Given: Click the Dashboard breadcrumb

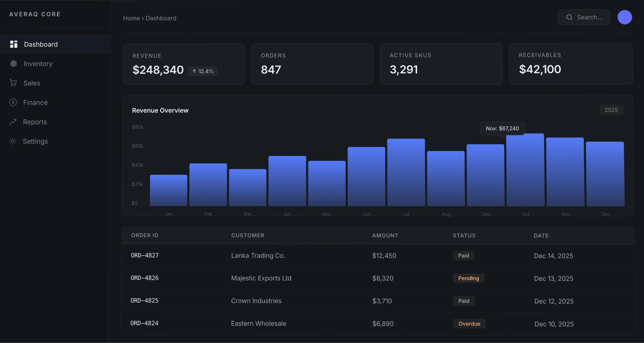Looking at the screenshot, I should point(161,18).
